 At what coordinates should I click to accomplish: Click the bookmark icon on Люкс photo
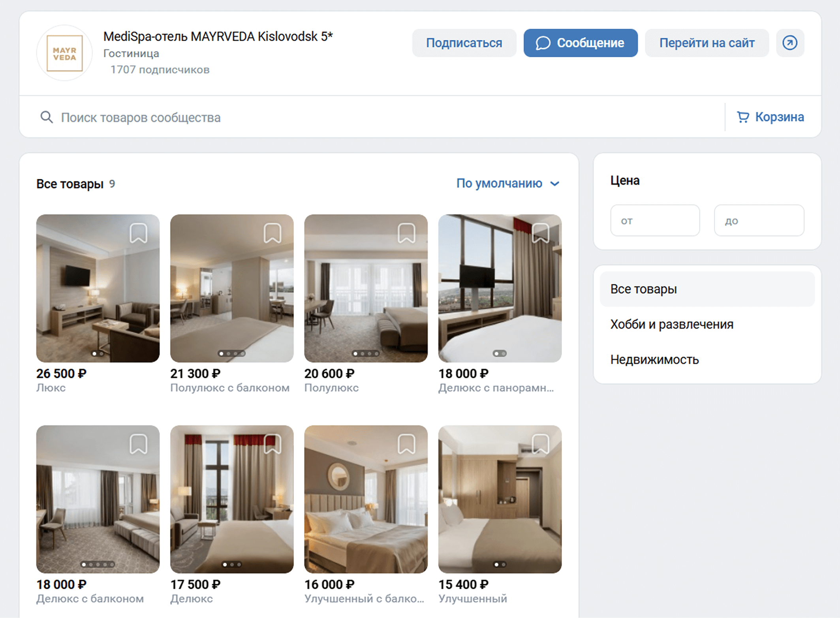(139, 233)
